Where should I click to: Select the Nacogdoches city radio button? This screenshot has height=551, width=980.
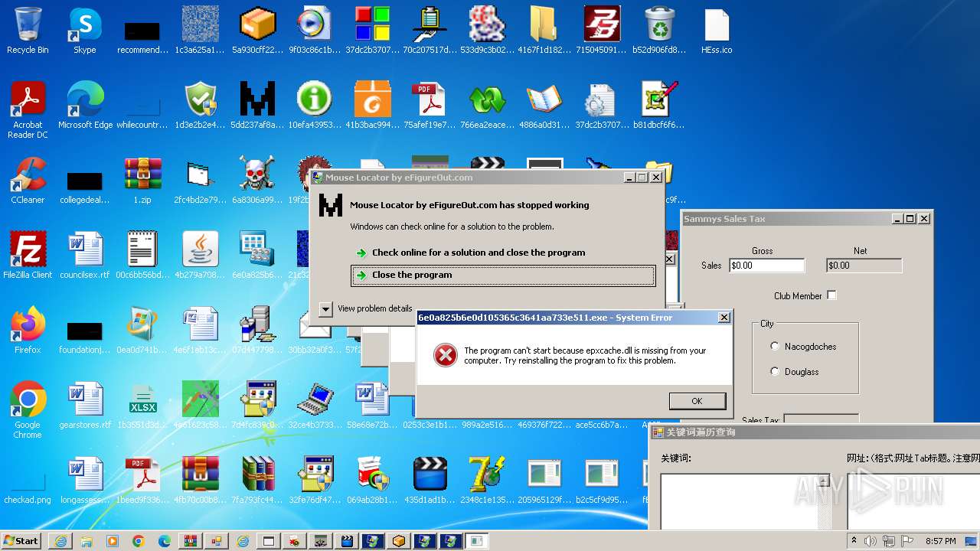(775, 347)
